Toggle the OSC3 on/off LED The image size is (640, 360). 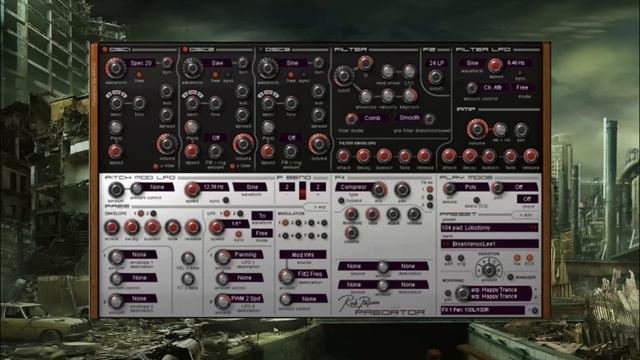pos(260,49)
